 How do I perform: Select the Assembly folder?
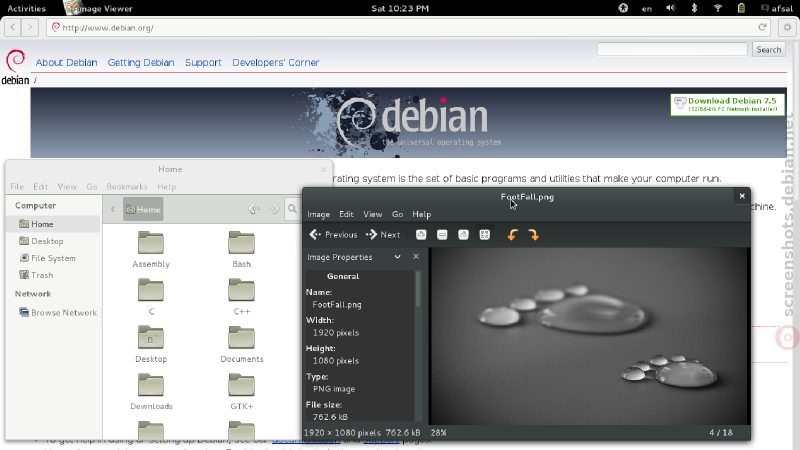(x=151, y=249)
